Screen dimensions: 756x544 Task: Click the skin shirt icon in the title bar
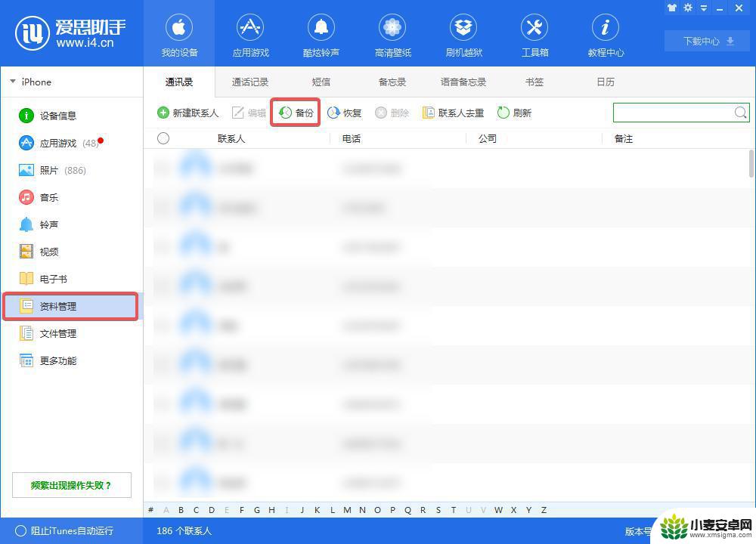671,8
